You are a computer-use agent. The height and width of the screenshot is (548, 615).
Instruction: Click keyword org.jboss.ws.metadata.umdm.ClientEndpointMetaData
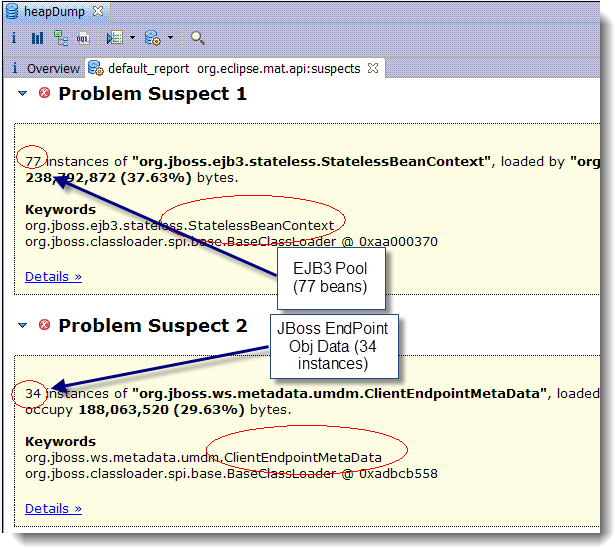coord(203,457)
